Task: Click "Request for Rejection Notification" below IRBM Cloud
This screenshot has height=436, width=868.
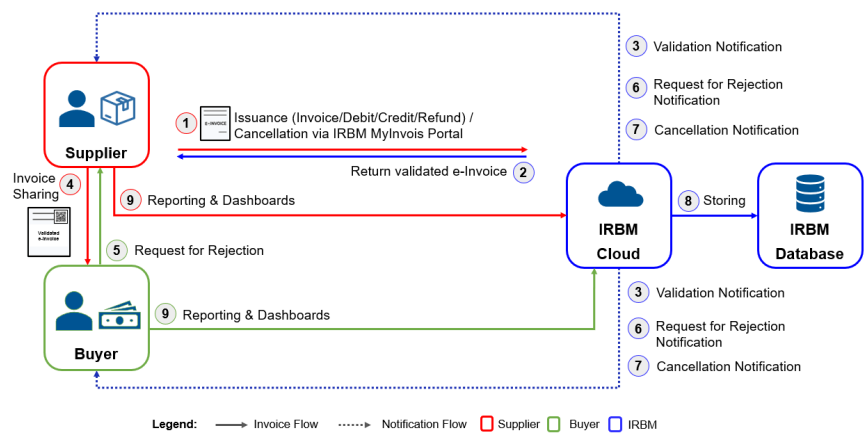Action: [x=720, y=334]
